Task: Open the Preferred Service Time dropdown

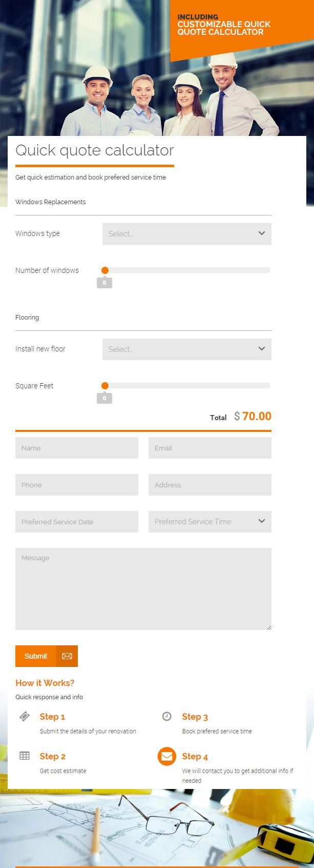Action: 210,522
